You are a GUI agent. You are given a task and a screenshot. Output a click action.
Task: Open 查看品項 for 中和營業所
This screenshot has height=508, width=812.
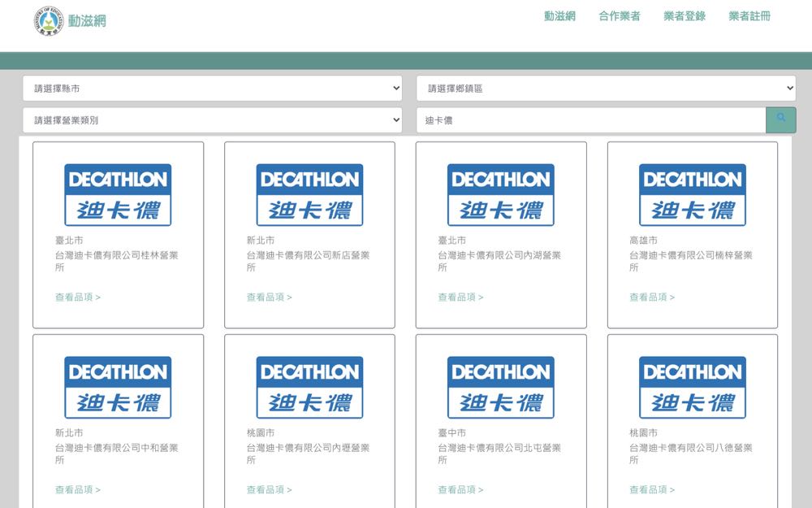78,489
